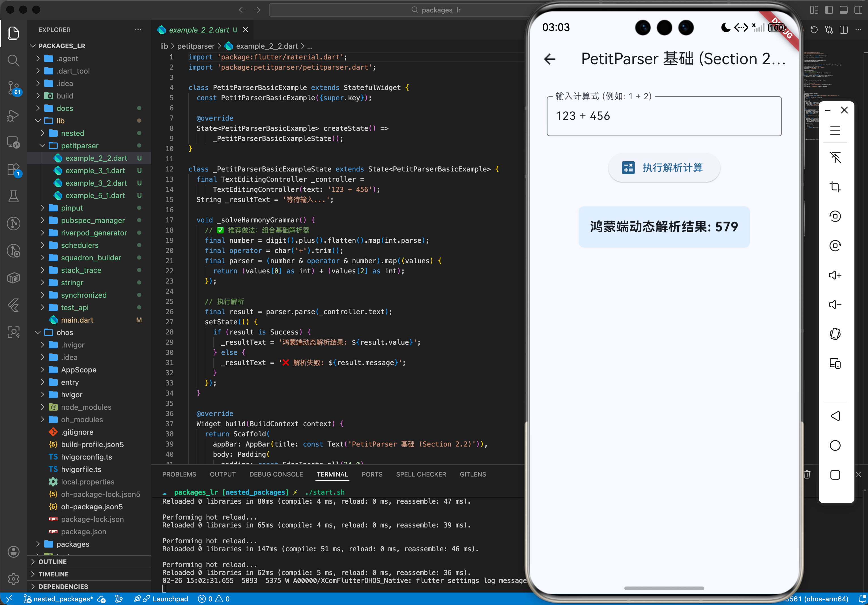The image size is (868, 605).
Task: Click the panel trash kill terminal icon
Action: (807, 474)
